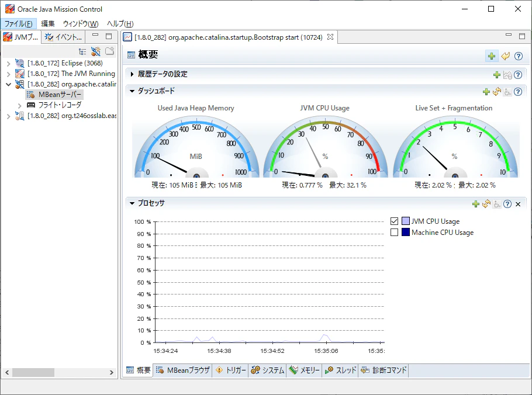Click the left arrow of horizontal scrollbar
The width and height of the screenshot is (532, 395).
pos(7,373)
